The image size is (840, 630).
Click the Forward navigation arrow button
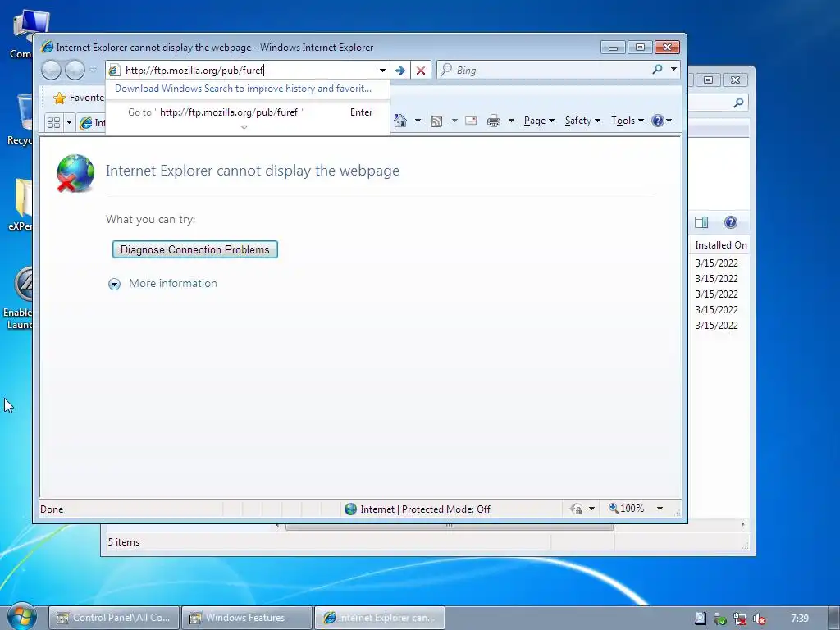pos(75,71)
